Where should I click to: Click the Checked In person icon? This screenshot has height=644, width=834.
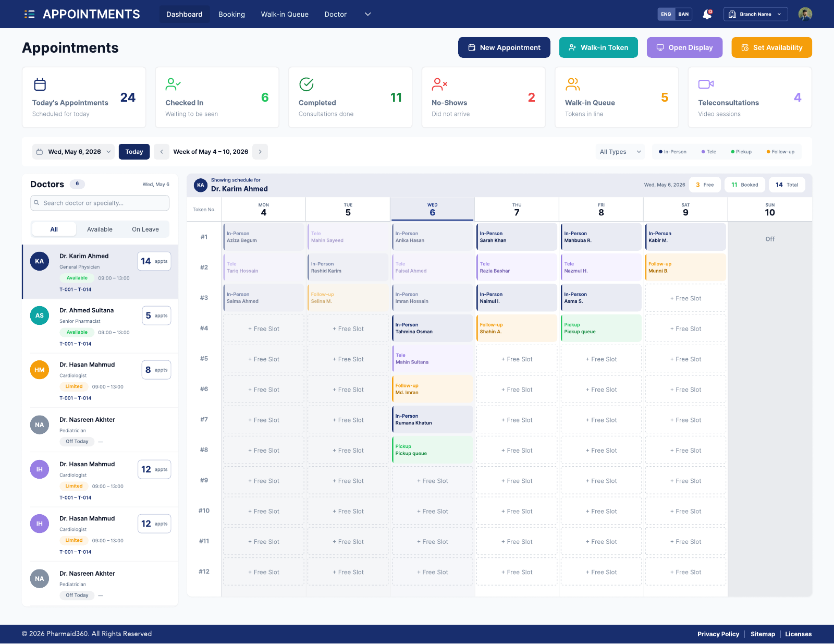[173, 84]
